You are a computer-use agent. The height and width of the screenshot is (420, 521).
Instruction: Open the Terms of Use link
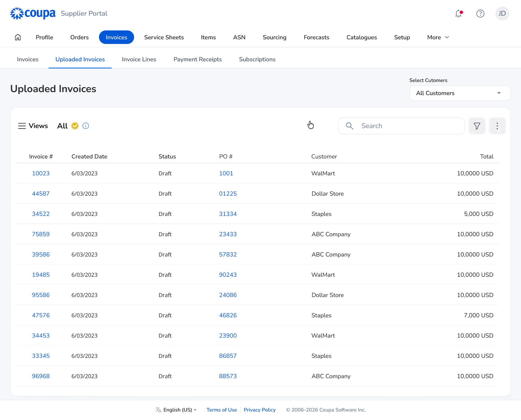(222, 410)
